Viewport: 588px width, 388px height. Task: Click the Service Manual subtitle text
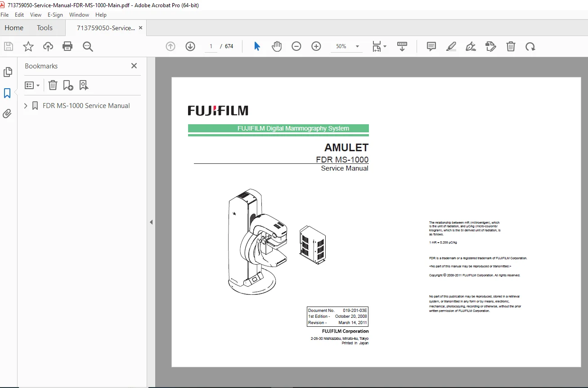[345, 168]
